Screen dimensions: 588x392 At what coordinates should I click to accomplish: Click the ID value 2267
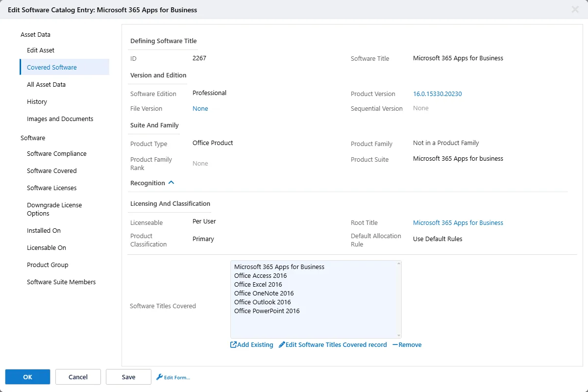pyautogui.click(x=199, y=58)
